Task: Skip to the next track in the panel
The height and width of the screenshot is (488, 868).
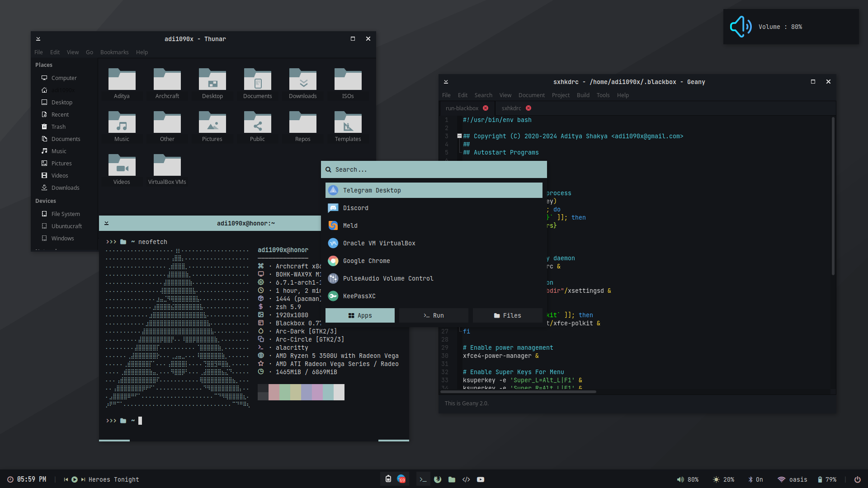Action: click(83, 479)
